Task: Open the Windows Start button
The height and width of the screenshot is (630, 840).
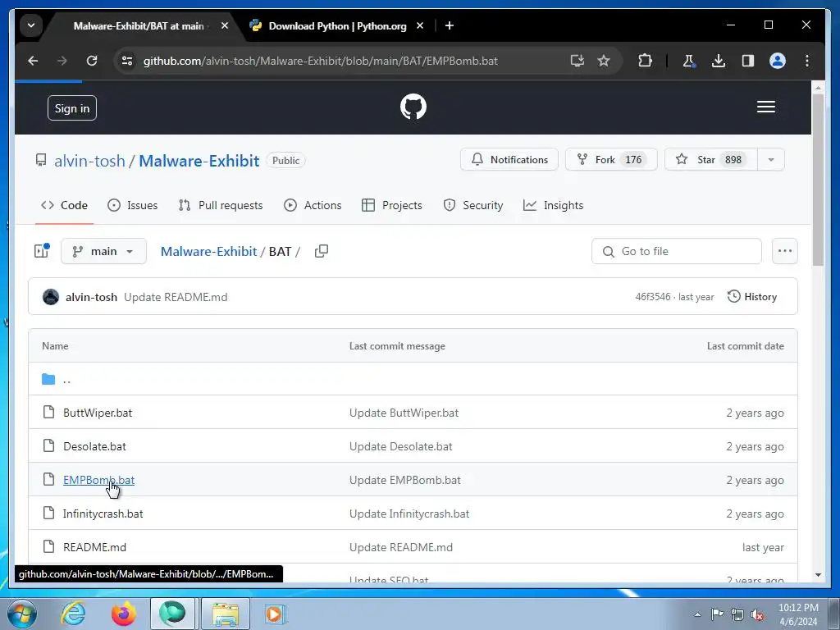Action: click(x=21, y=614)
